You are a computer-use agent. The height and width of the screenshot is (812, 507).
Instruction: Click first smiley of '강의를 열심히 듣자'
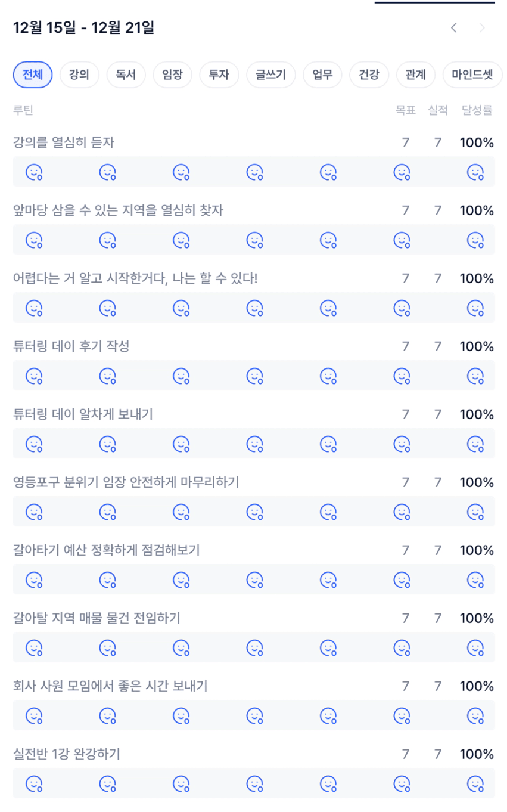(x=34, y=172)
